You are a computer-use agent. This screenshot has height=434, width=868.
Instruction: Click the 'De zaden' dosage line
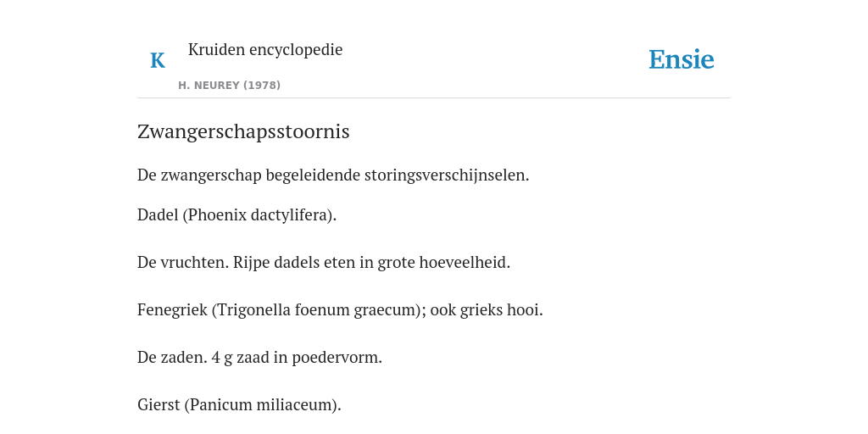[259, 358]
